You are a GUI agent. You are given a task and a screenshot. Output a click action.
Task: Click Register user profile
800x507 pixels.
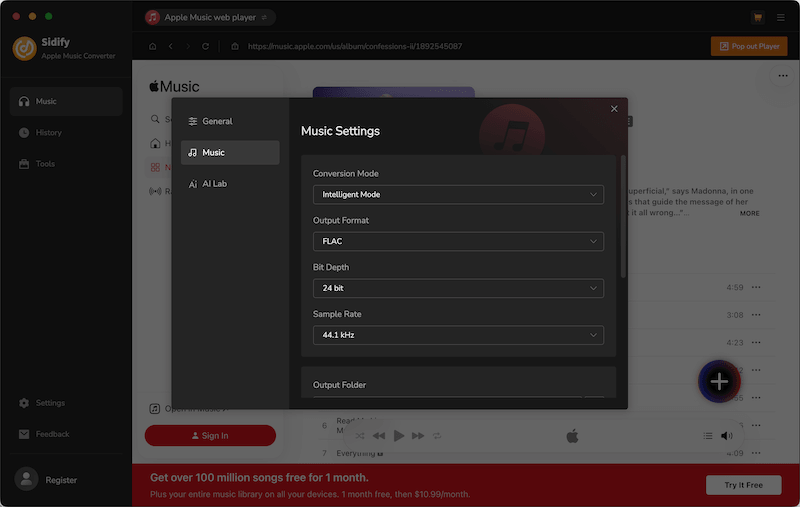pyautogui.click(x=46, y=480)
